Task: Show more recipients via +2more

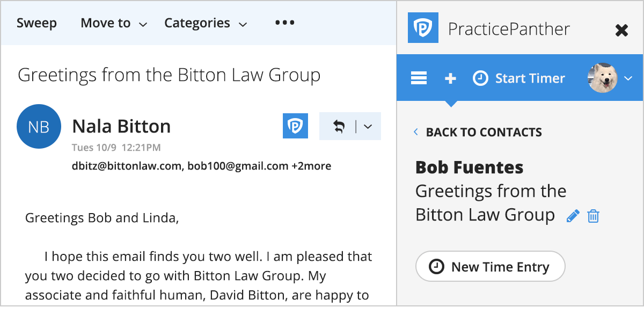Action: click(x=311, y=166)
